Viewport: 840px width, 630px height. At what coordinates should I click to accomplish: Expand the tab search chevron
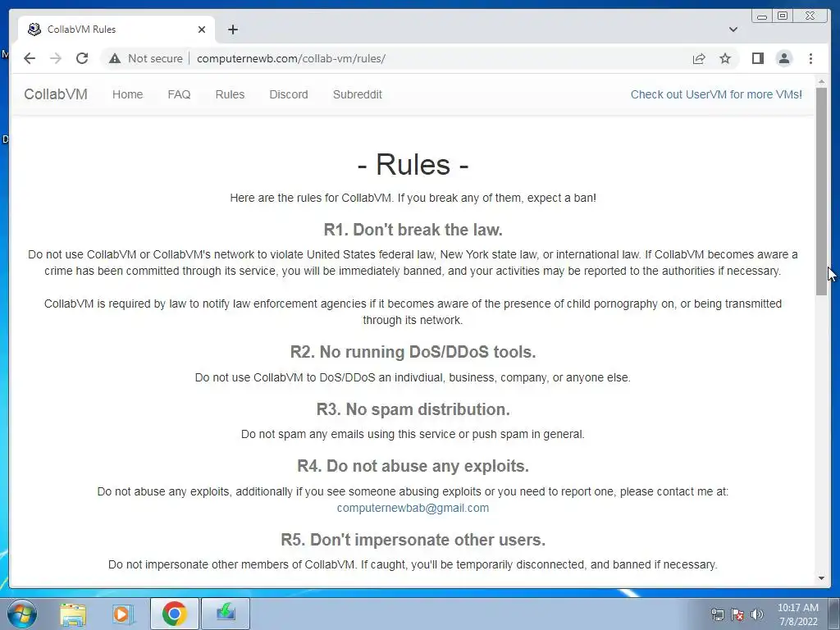(733, 30)
